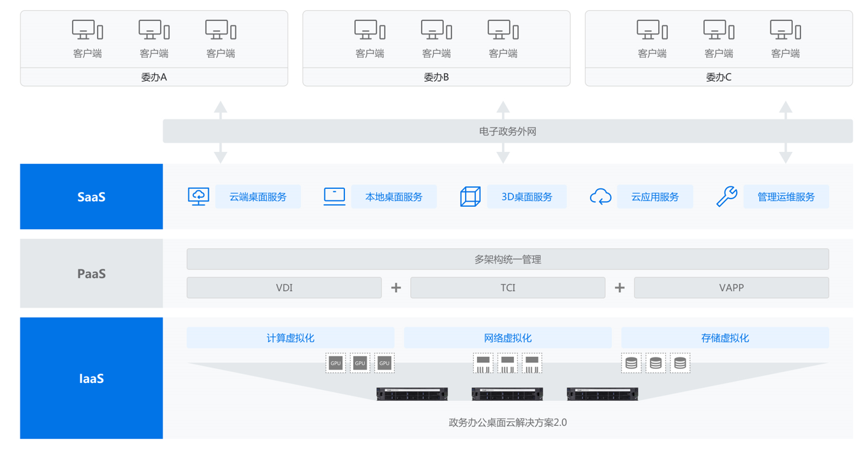Image resolution: width=868 pixels, height=455 pixels.
Task: Click the local desktop laptop icon
Action: click(x=334, y=196)
